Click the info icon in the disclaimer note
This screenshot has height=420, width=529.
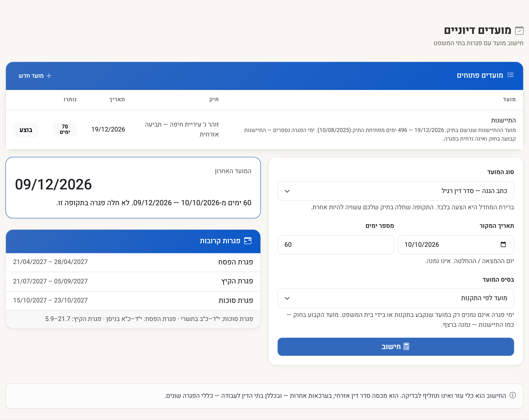(512, 395)
